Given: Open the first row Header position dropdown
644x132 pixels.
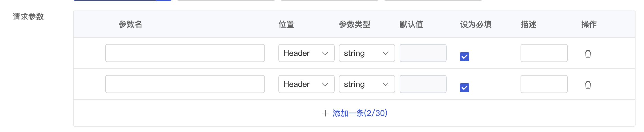Looking at the screenshot, I should [x=306, y=53].
